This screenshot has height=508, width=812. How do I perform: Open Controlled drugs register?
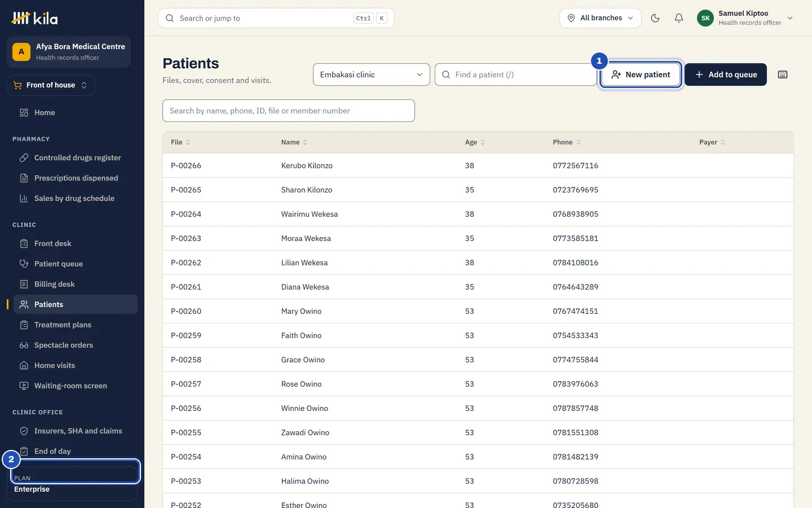click(76, 158)
